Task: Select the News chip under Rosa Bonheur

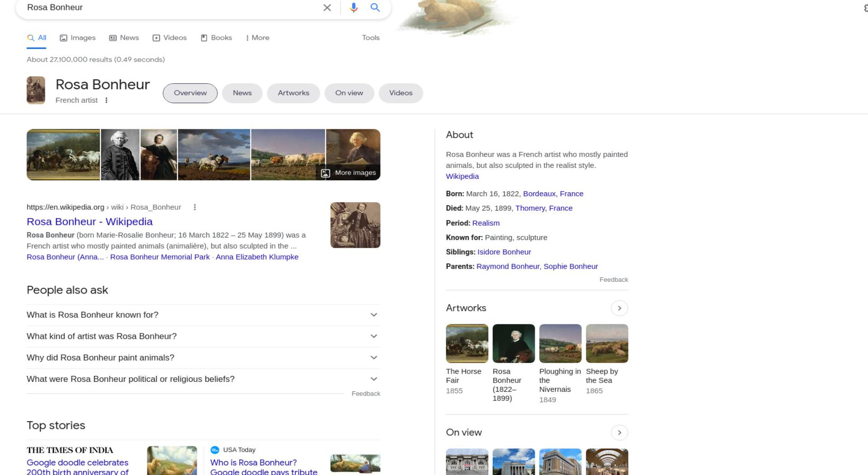Action: coord(242,93)
